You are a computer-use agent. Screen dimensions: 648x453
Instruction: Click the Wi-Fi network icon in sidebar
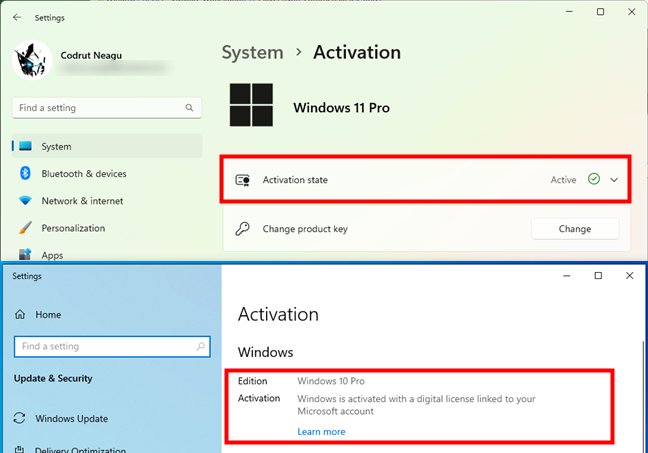click(25, 201)
